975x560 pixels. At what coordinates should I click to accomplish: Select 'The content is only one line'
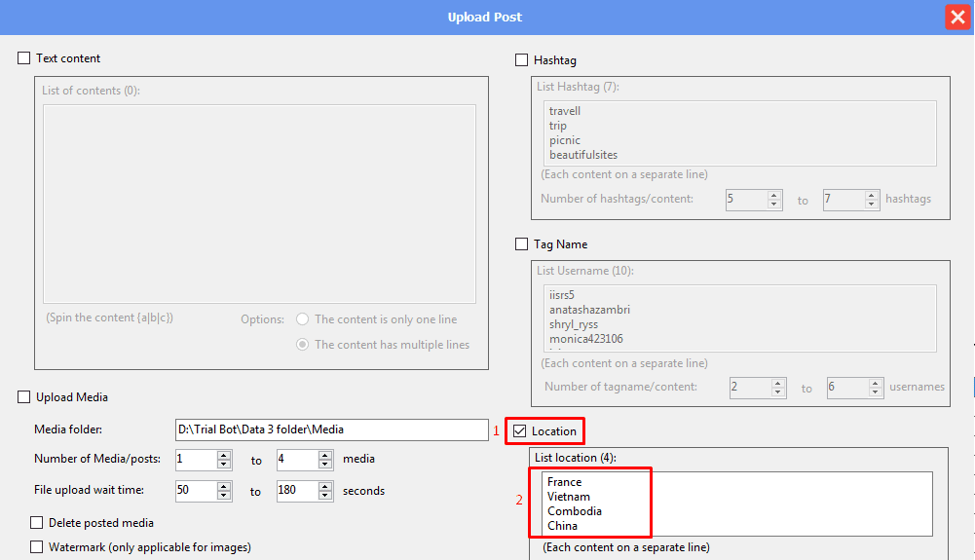point(303,319)
